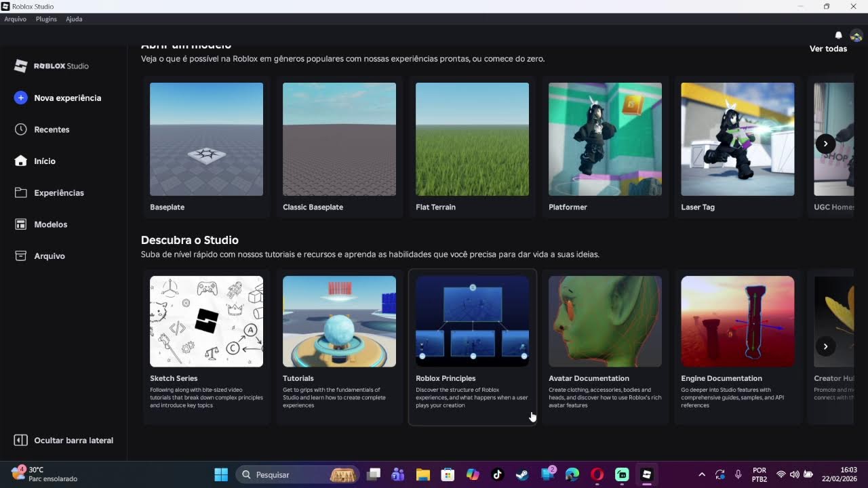Image resolution: width=868 pixels, height=488 pixels.
Task: Click the notifications bell icon
Action: tap(838, 35)
